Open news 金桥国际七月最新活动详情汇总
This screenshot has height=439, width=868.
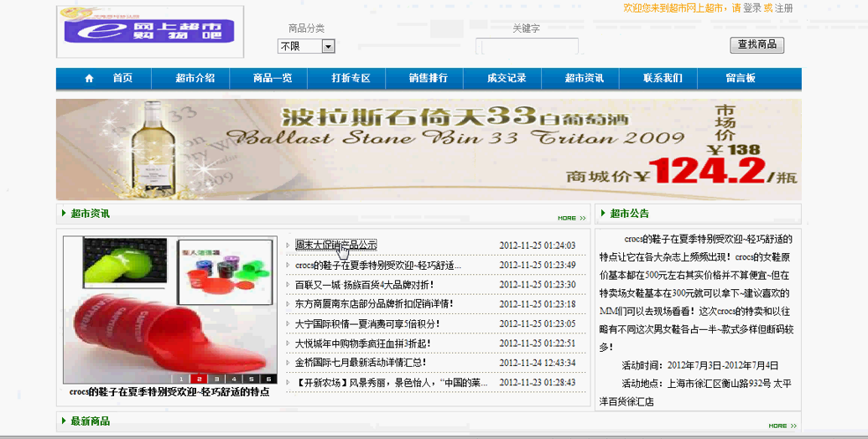pos(361,363)
